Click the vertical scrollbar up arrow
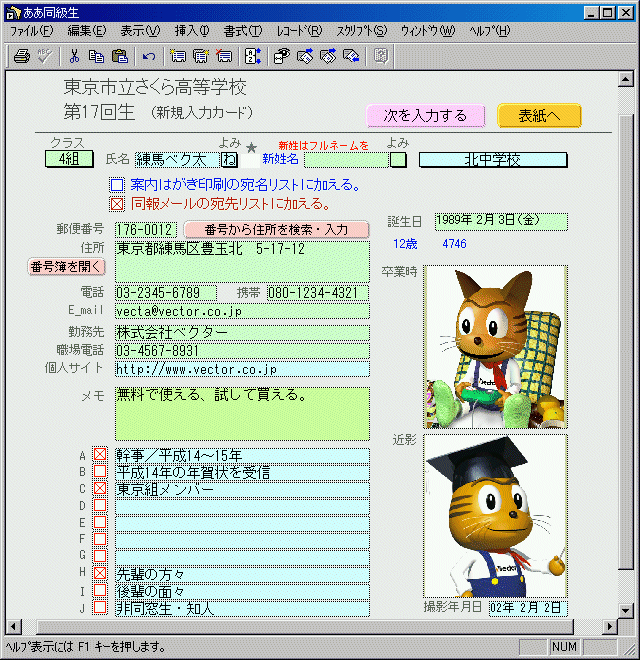Image resolution: width=640 pixels, height=660 pixels. [626, 79]
